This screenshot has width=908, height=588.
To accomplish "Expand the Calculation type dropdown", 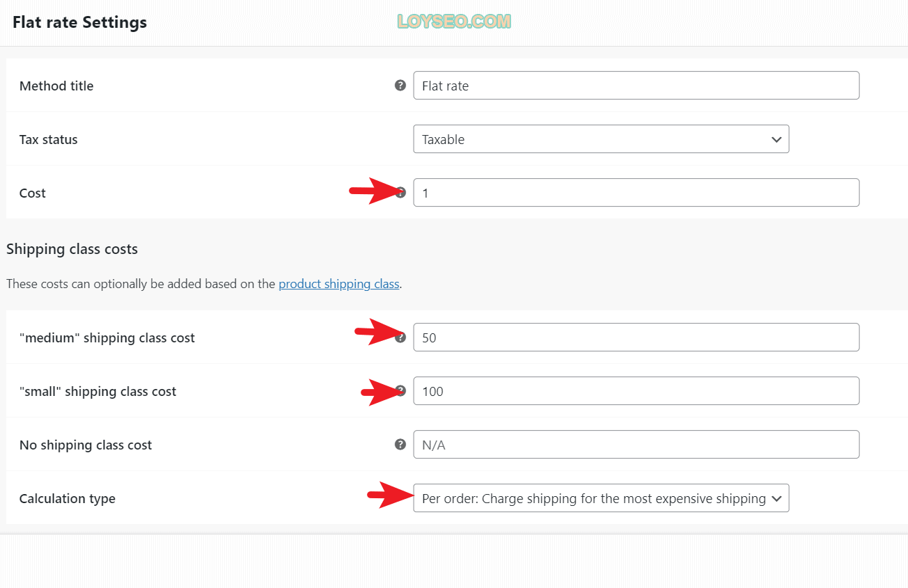I will (601, 498).
